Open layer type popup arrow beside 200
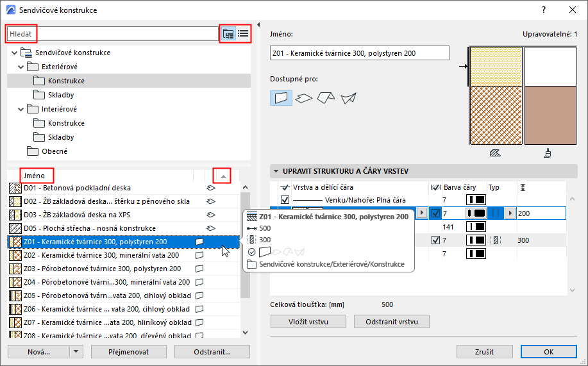The height and width of the screenshot is (366, 588). pyautogui.click(x=510, y=213)
